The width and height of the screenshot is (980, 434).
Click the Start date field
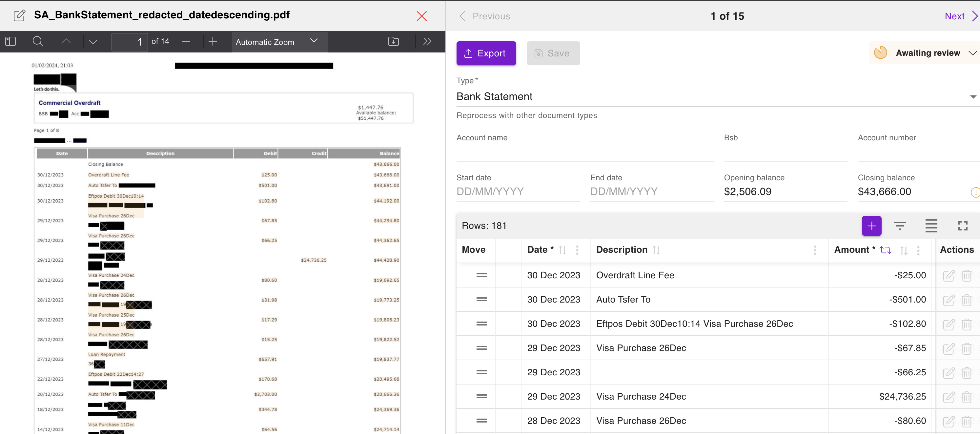coord(518,191)
